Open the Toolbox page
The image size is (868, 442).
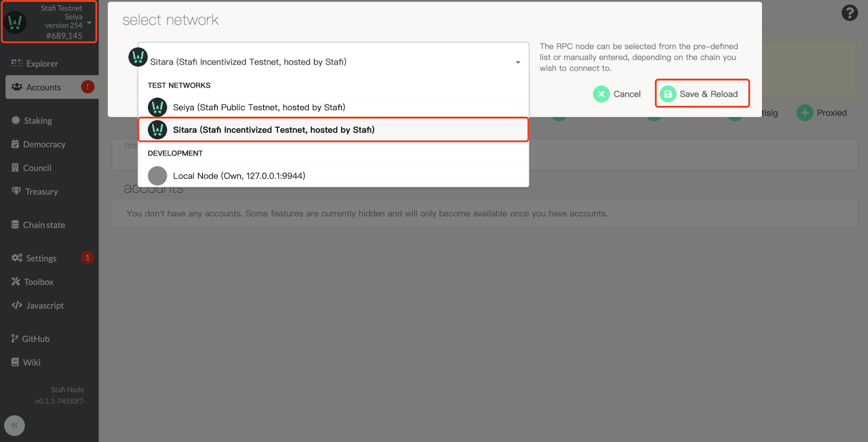(33, 282)
